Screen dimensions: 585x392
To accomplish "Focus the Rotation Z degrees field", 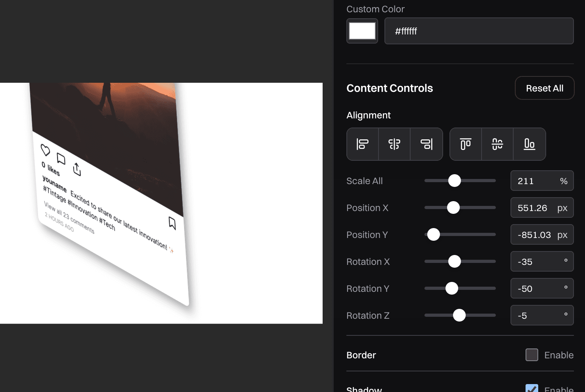I will pos(538,316).
